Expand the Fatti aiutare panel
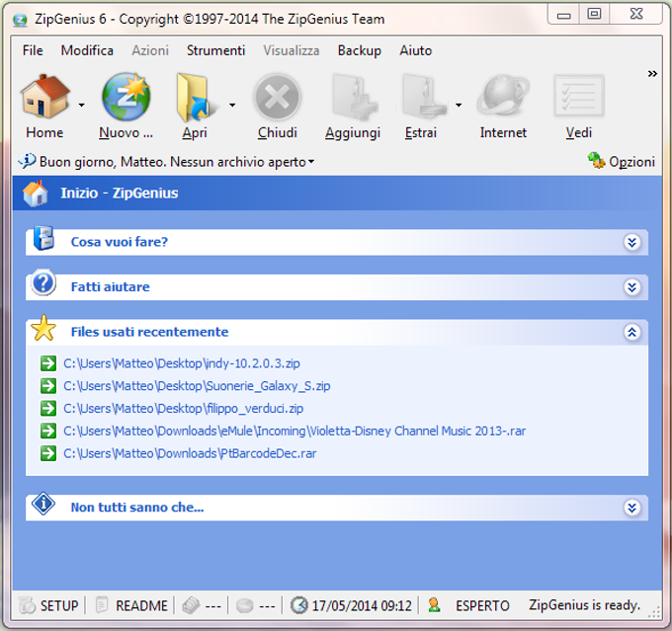 coord(631,287)
